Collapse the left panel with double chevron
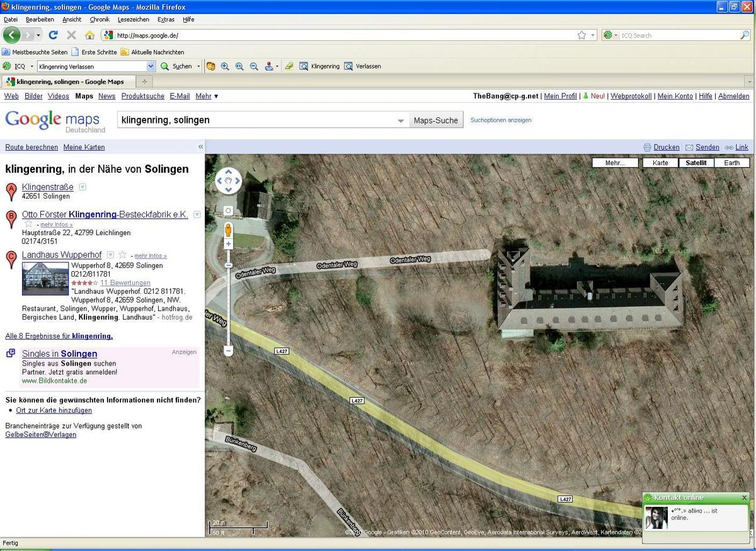Screen dimensions: 756x551 [201, 147]
